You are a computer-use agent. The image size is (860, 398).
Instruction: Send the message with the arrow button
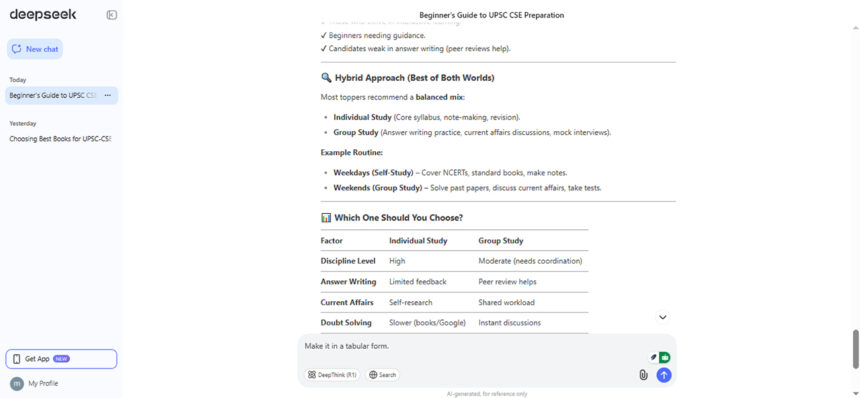[664, 375]
